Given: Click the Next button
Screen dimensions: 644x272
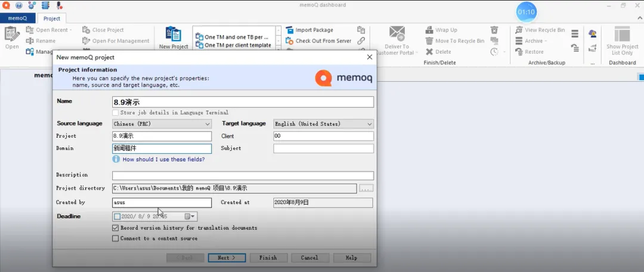Looking at the screenshot, I should point(227,258).
